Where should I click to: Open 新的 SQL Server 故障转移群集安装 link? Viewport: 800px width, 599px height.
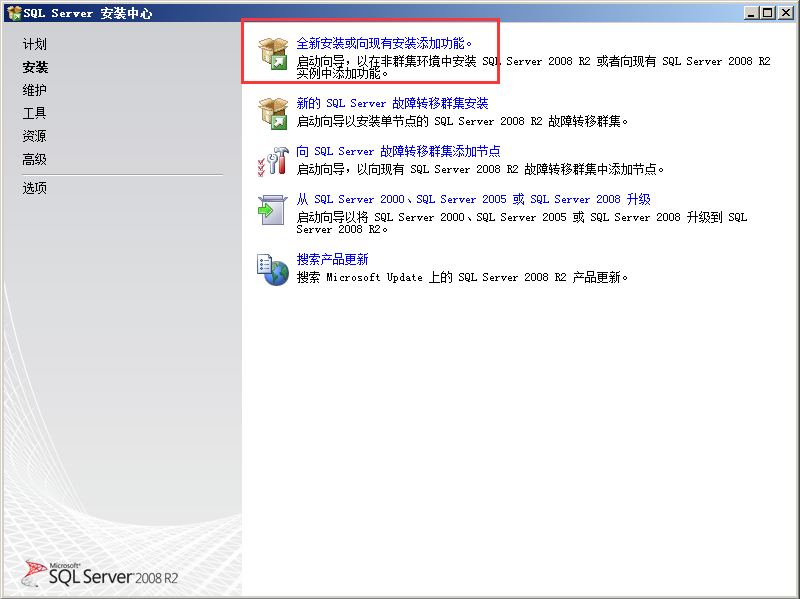pyautogui.click(x=392, y=103)
